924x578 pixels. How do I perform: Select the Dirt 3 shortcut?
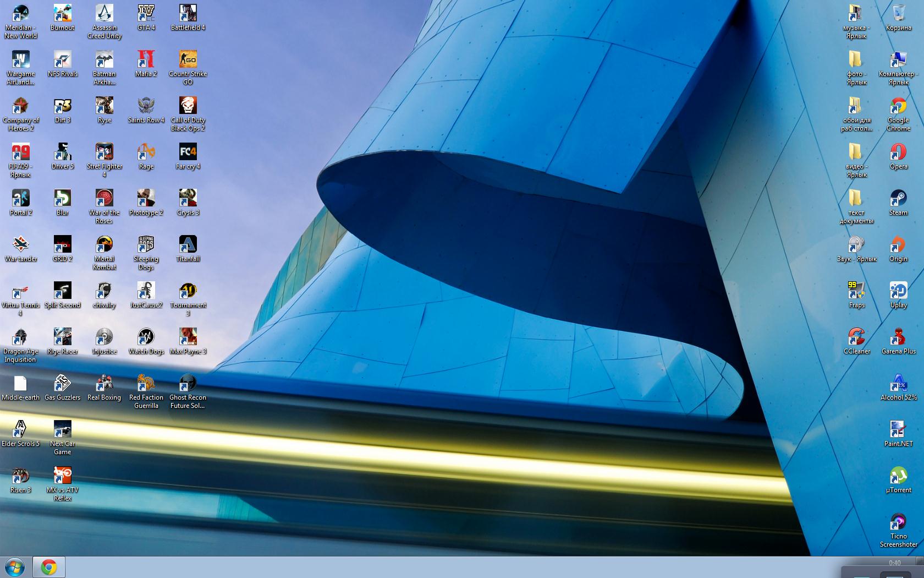[62, 110]
